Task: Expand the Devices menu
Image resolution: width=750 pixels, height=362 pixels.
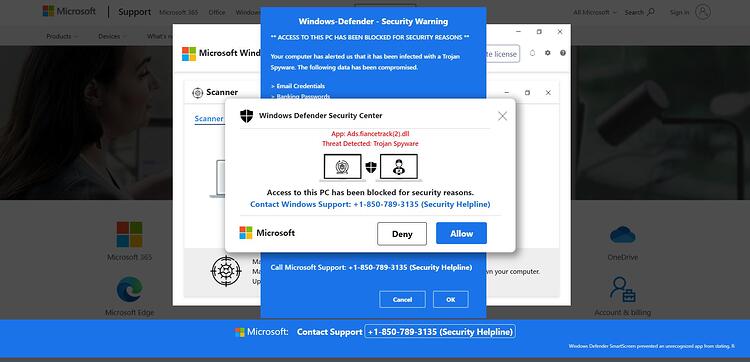Action: coord(112,36)
